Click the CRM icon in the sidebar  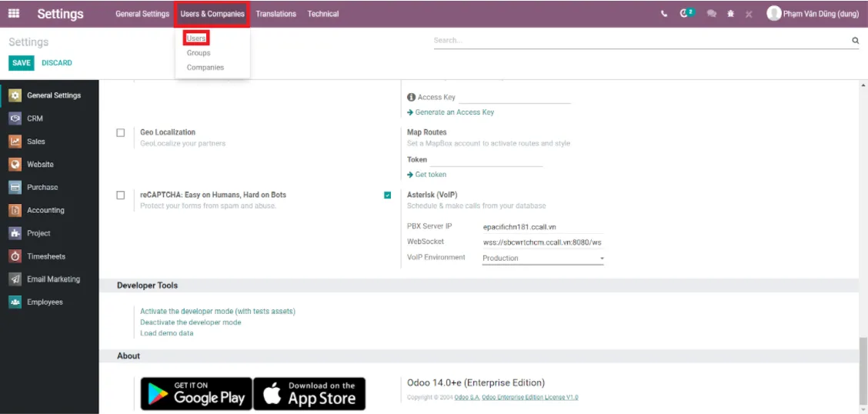click(15, 119)
